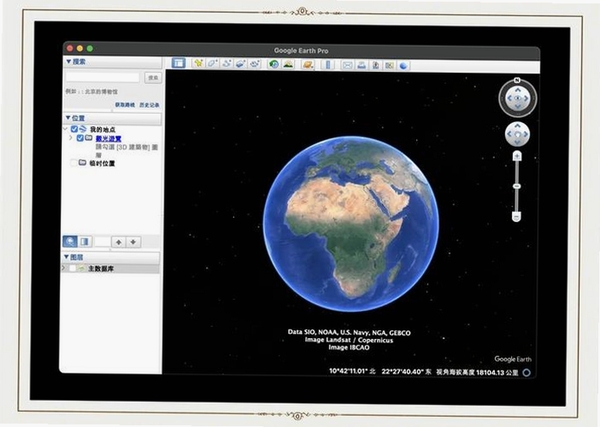
Task: Click the Save Image toolbar icon
Action: coord(375,65)
